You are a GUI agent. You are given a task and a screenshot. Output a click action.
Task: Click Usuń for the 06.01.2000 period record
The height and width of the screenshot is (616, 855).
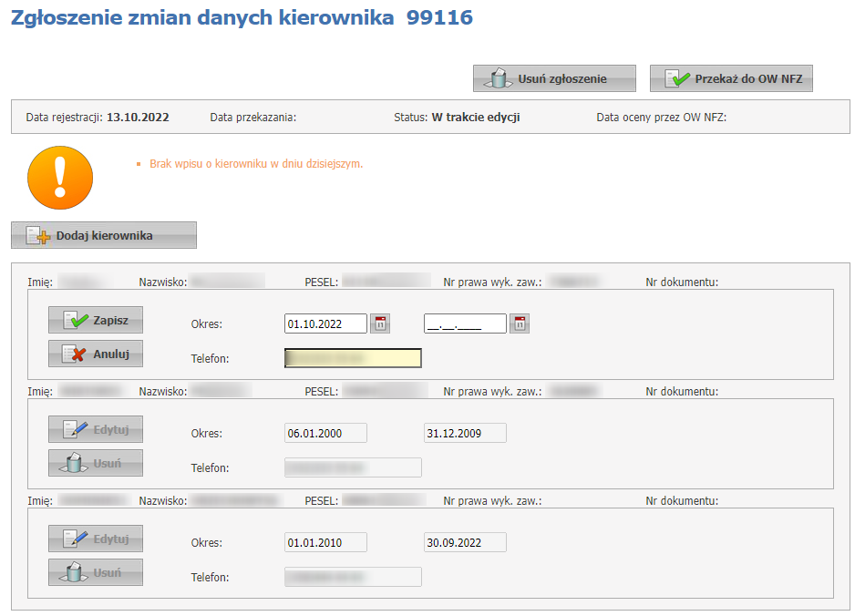[96, 463]
